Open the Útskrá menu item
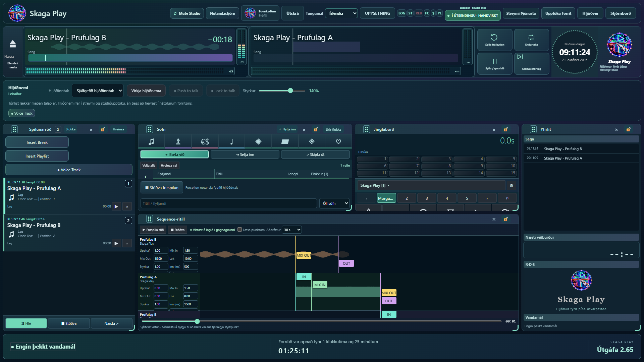Screen dimensions: 644x362 pyautogui.click(x=292, y=13)
